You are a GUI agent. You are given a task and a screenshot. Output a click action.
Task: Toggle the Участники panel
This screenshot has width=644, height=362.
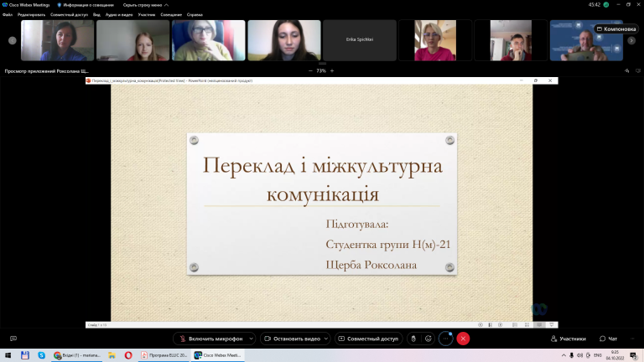tap(568, 339)
